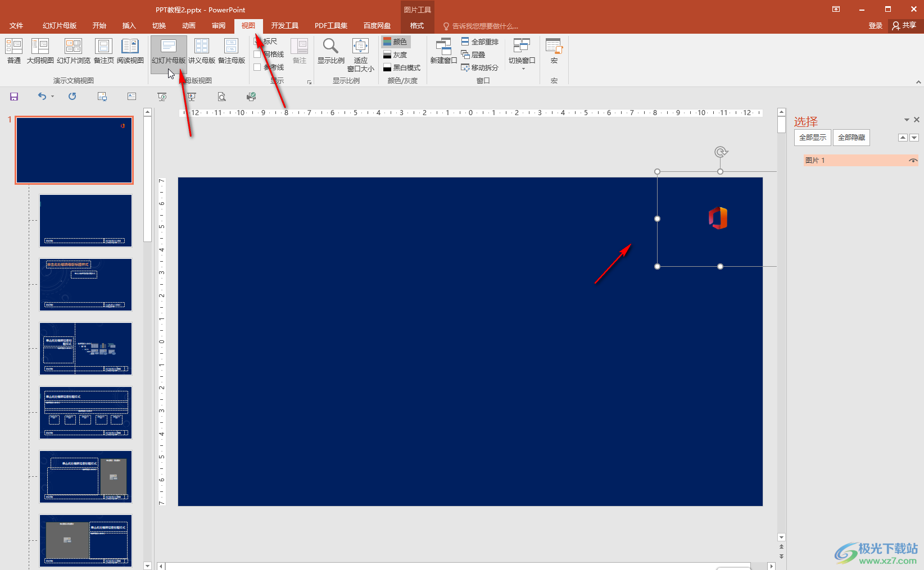This screenshot has width=924, height=570.
Task: Close the Selection pane
Action: 917,120
